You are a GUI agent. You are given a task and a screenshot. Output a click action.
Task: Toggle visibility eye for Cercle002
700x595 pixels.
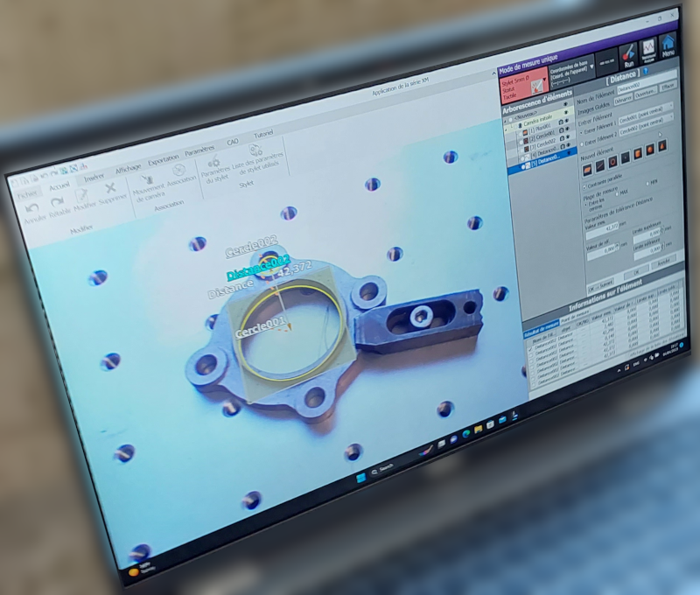tap(569, 136)
